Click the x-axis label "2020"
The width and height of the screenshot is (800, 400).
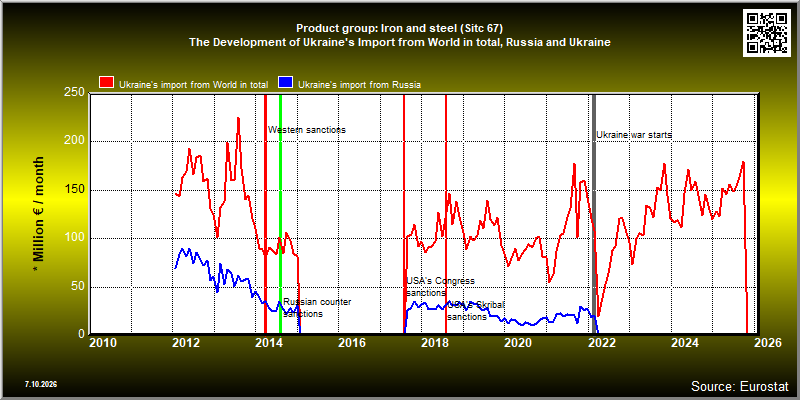(x=518, y=343)
